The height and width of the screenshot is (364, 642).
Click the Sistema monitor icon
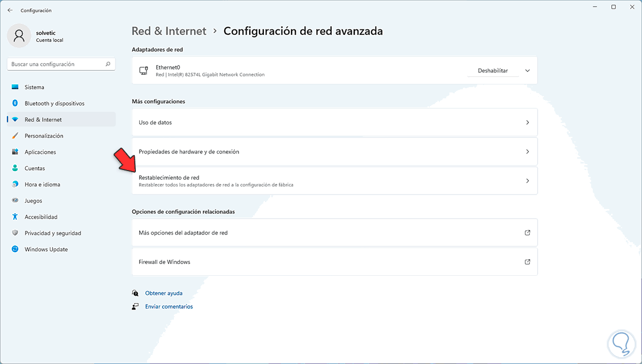click(x=15, y=87)
